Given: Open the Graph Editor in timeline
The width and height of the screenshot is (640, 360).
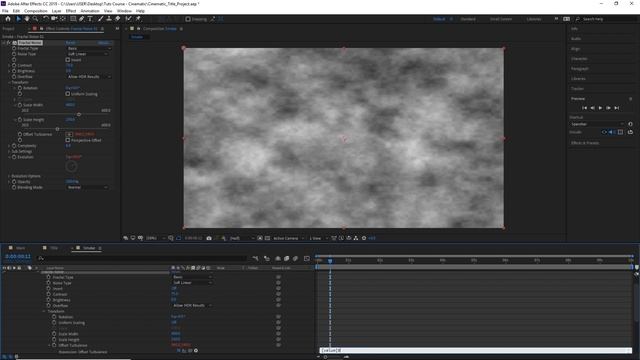Looking at the screenshot, I should [307, 258].
